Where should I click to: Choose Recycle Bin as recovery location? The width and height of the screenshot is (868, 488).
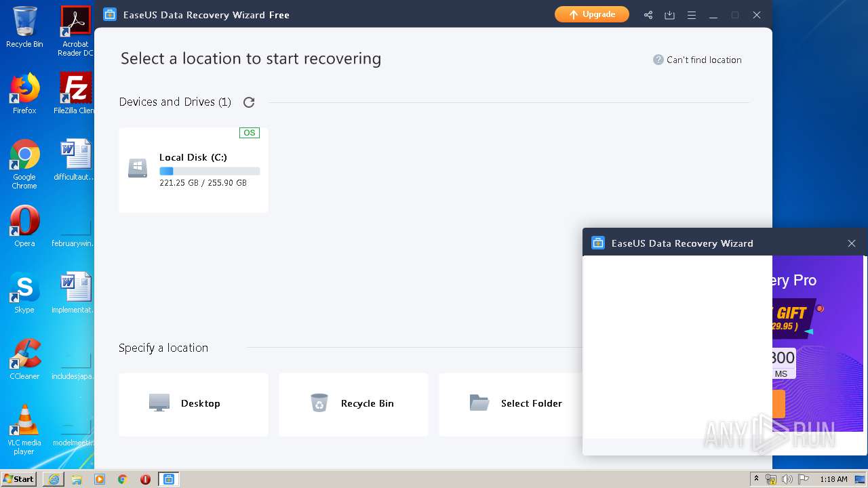pos(353,404)
